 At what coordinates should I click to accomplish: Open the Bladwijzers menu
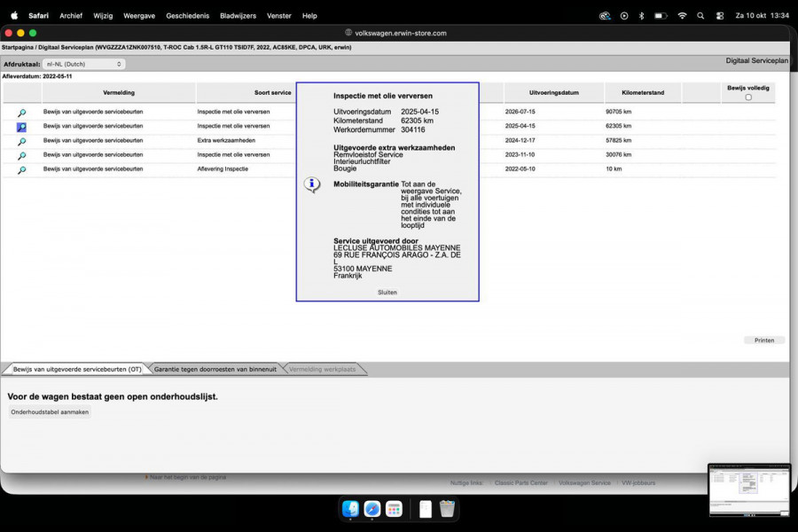point(238,16)
